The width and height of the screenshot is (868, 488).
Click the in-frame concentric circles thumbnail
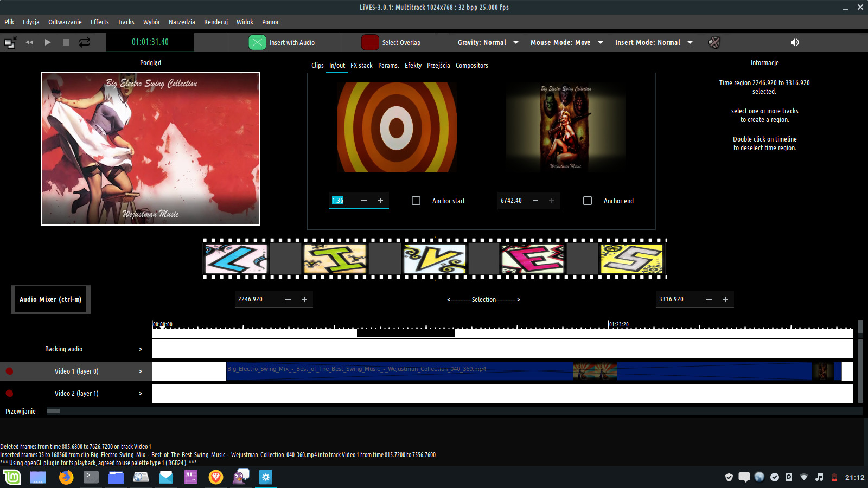pos(397,127)
